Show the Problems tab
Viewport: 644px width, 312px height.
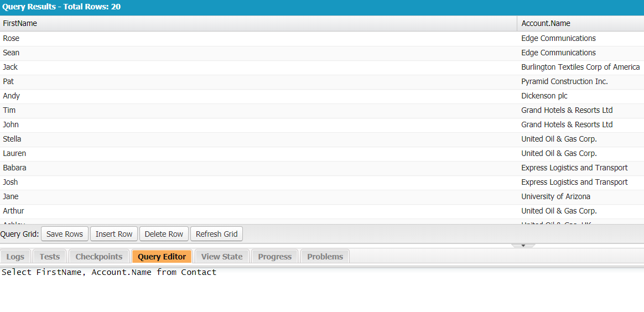[x=325, y=257]
